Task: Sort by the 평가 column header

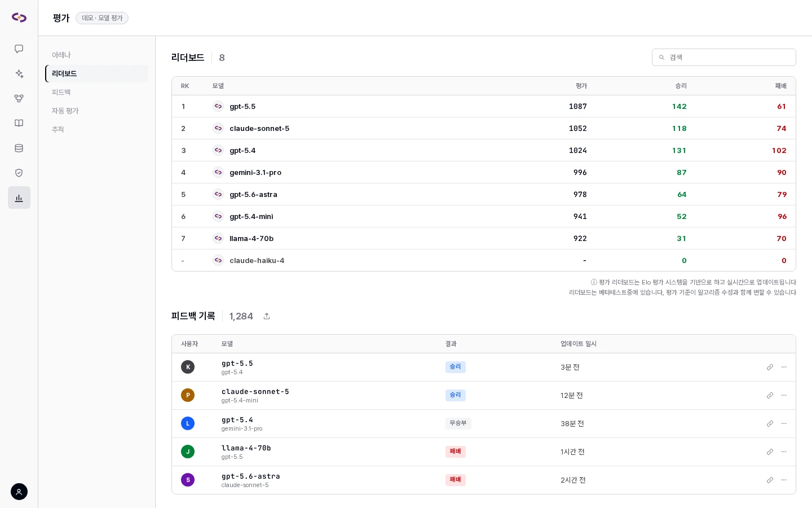Action: (581, 86)
